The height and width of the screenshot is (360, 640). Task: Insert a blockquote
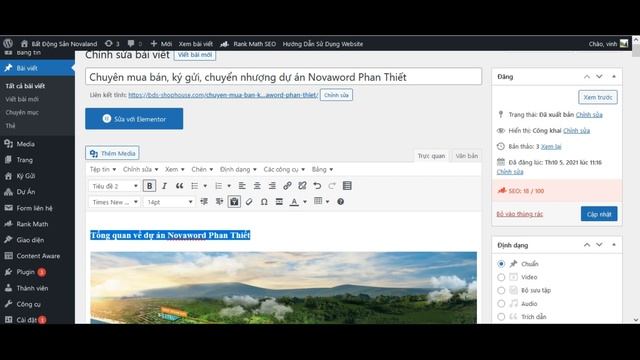point(179,186)
